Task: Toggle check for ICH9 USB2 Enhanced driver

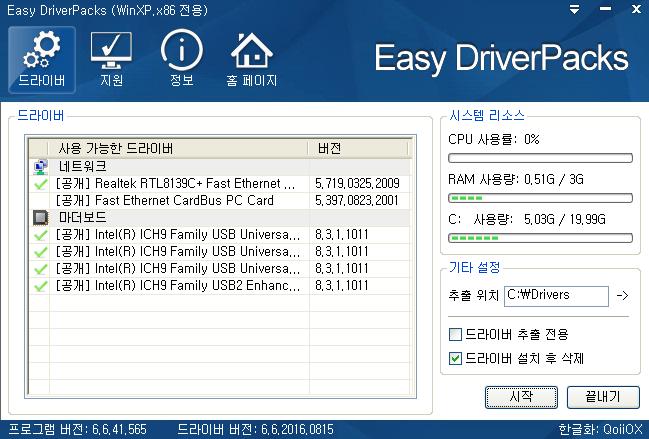Action: (x=40, y=286)
